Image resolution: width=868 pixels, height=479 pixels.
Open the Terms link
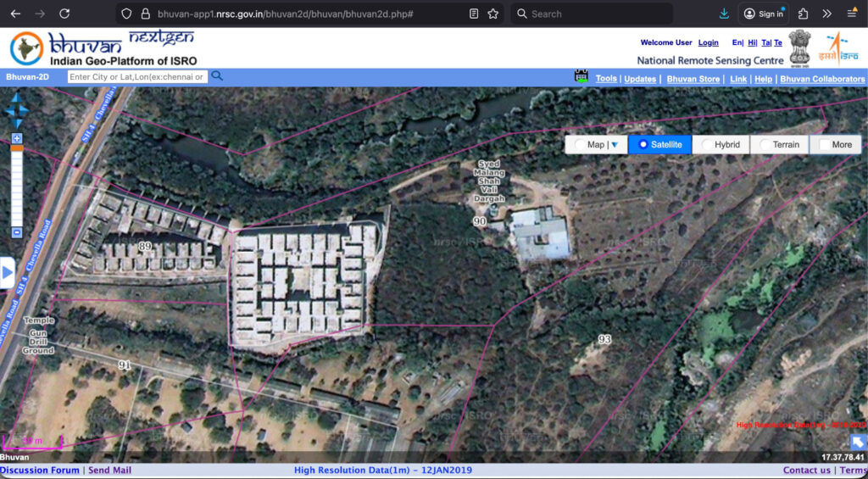pyautogui.click(x=853, y=471)
